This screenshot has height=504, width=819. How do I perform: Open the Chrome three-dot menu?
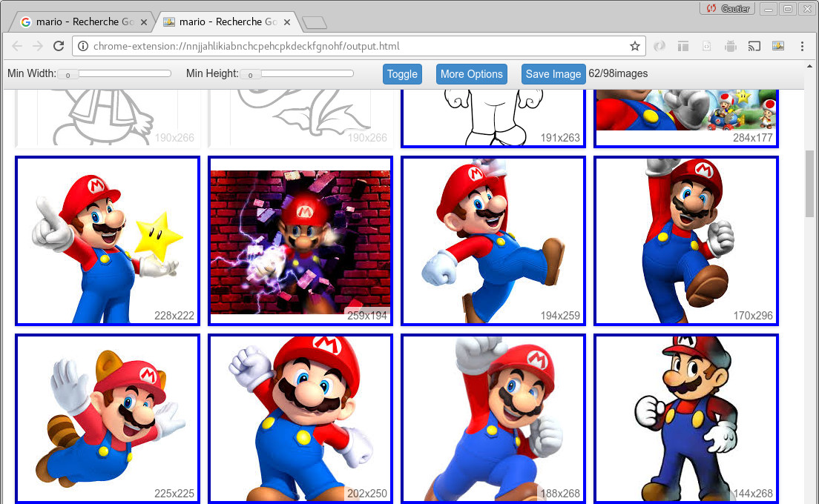click(802, 46)
